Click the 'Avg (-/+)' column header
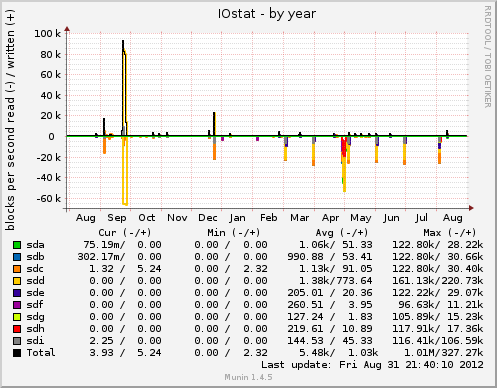The height and width of the screenshot is (388, 497). (x=342, y=232)
